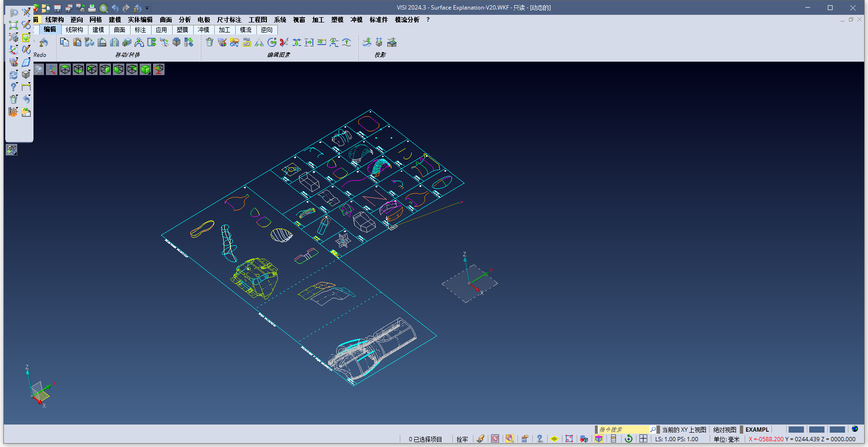The height and width of the screenshot is (447, 868).
Task: Click the search magnifier beside command search
Action: click(653, 429)
